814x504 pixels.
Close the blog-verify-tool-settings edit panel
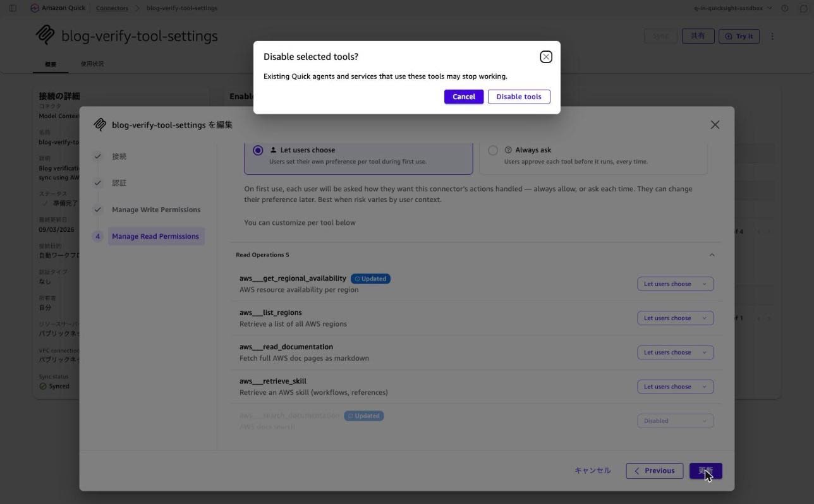tap(715, 125)
